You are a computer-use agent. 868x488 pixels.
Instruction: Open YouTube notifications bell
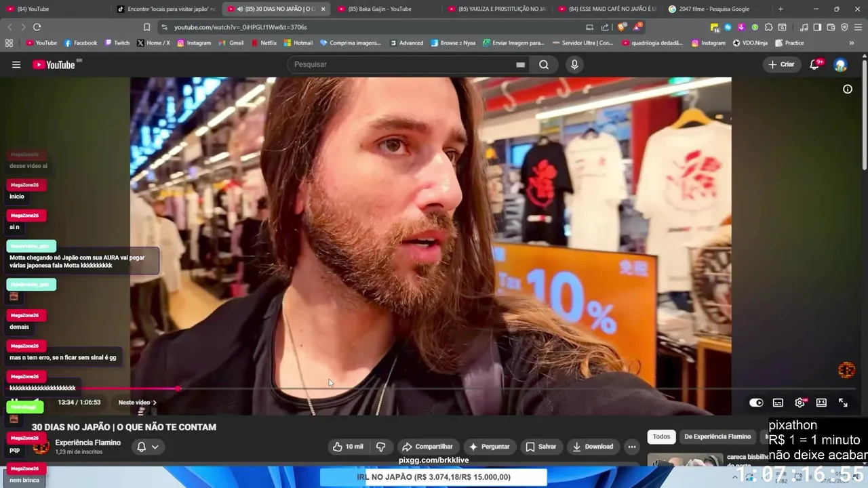(x=814, y=64)
